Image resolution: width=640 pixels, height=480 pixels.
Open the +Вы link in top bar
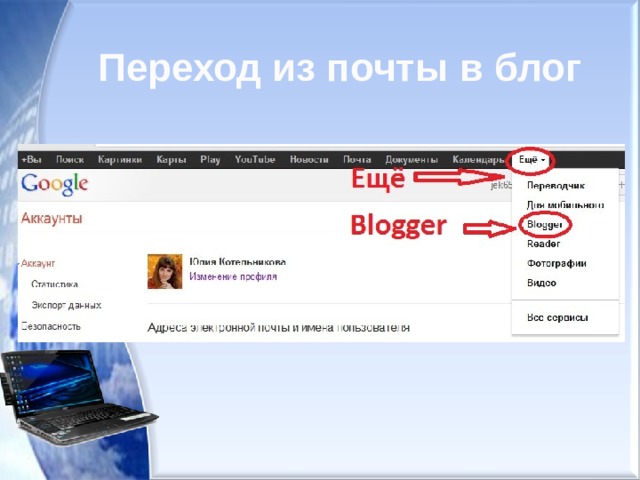click(31, 160)
